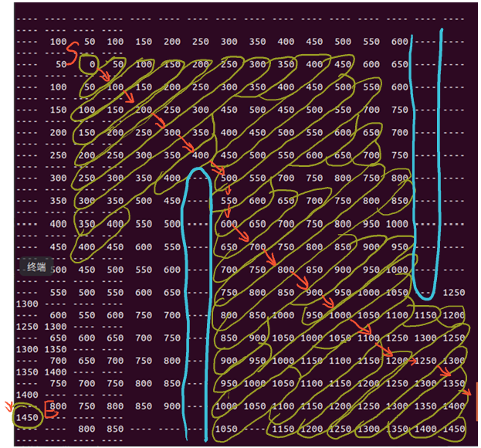Click 650 in the row starting 50 0 50
This screenshot has width=481, height=448.
tap(399, 64)
